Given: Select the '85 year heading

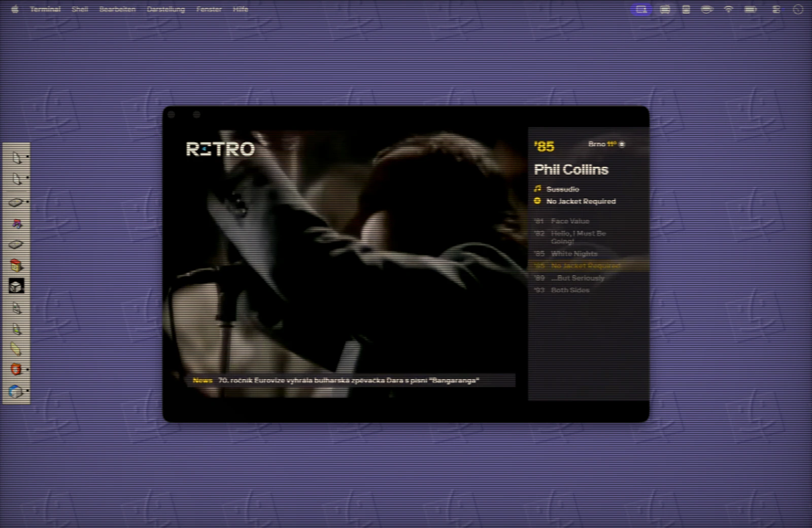Looking at the screenshot, I should (x=545, y=147).
